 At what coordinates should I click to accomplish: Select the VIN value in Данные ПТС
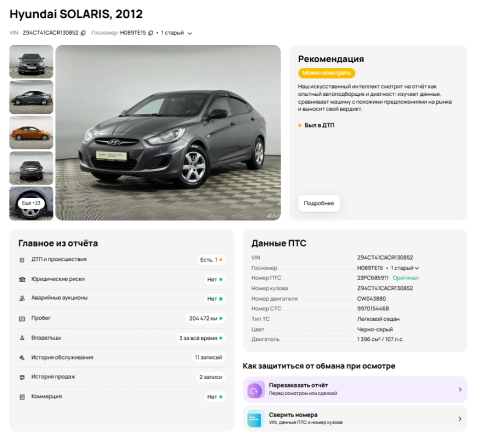385,258
